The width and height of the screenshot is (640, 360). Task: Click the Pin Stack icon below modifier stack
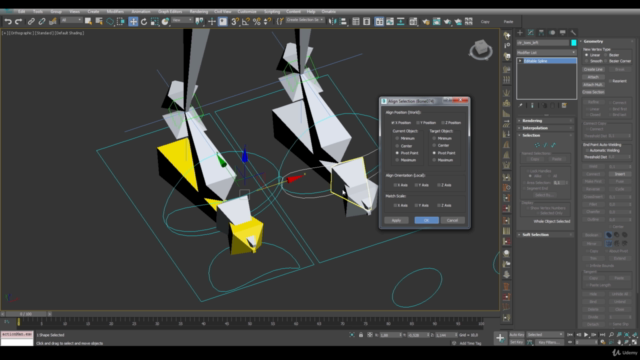521,106
